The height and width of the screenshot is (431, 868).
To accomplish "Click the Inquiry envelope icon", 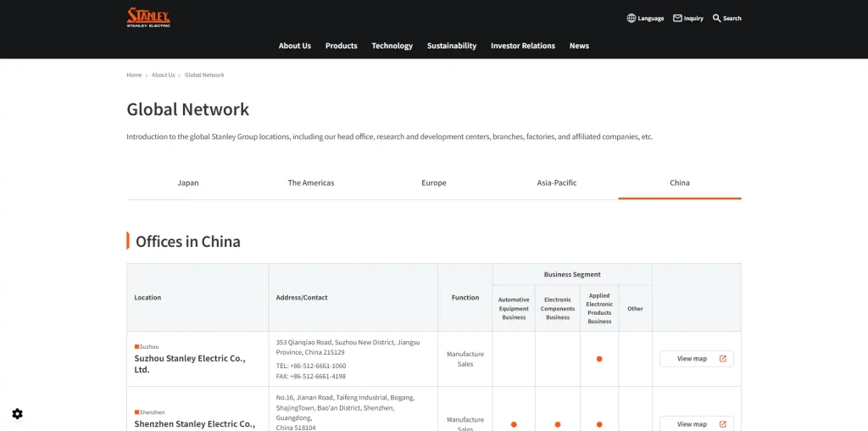I will click(677, 18).
